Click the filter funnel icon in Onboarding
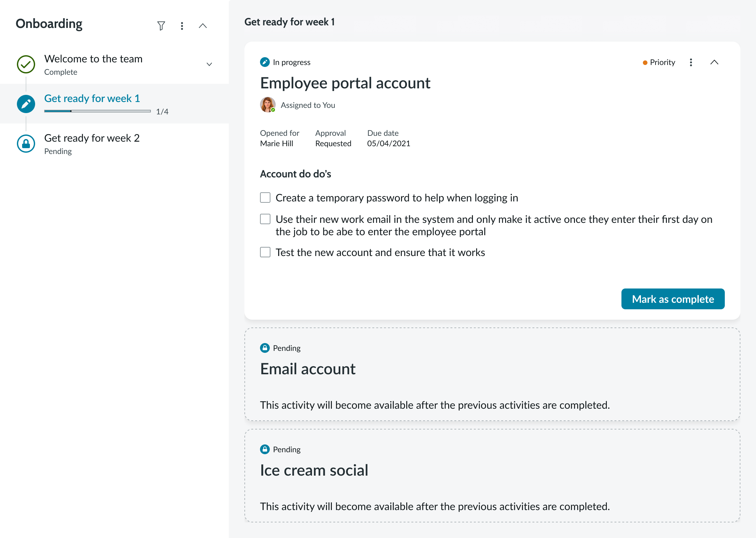The width and height of the screenshot is (756, 538). 161,26
